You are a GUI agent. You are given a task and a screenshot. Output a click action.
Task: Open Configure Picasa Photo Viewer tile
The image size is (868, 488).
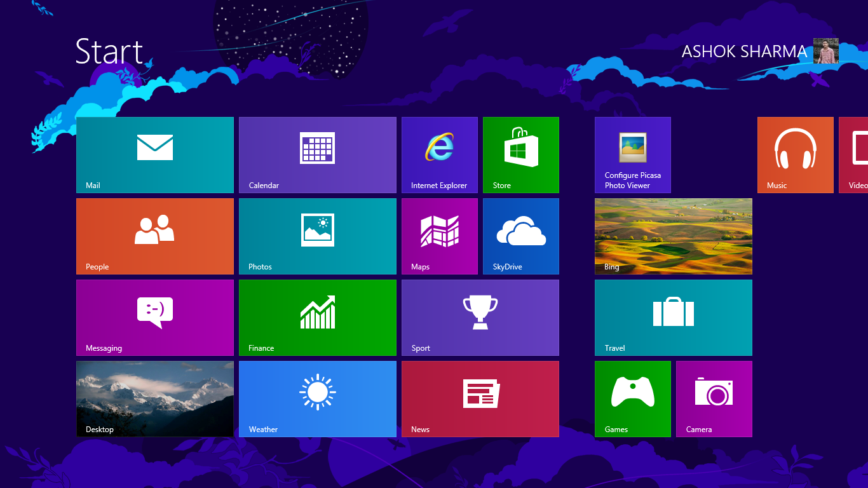click(x=633, y=155)
